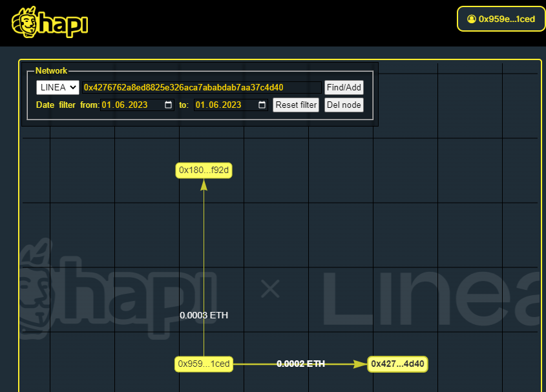Open the 'to' date calendar picker icon
This screenshot has height=392, width=546.
click(262, 105)
